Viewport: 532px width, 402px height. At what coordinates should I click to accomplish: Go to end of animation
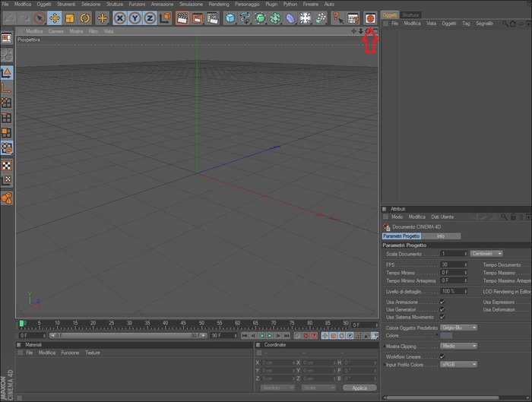287,336
